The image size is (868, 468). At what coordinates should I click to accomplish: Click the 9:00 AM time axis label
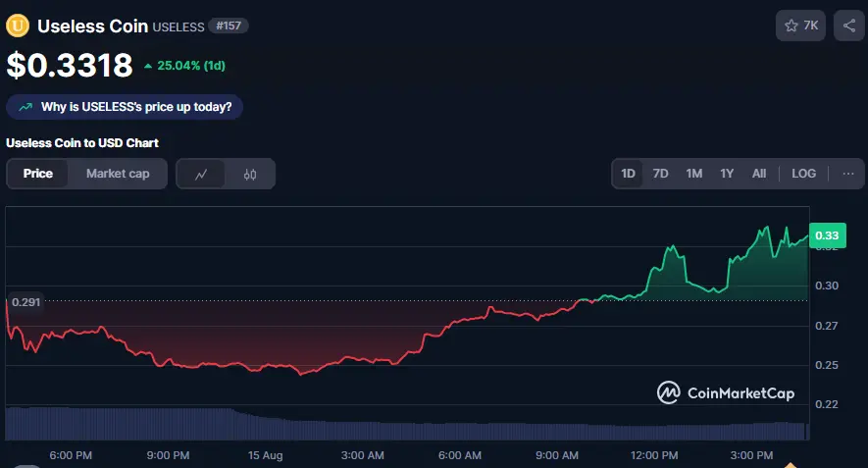pos(557,455)
